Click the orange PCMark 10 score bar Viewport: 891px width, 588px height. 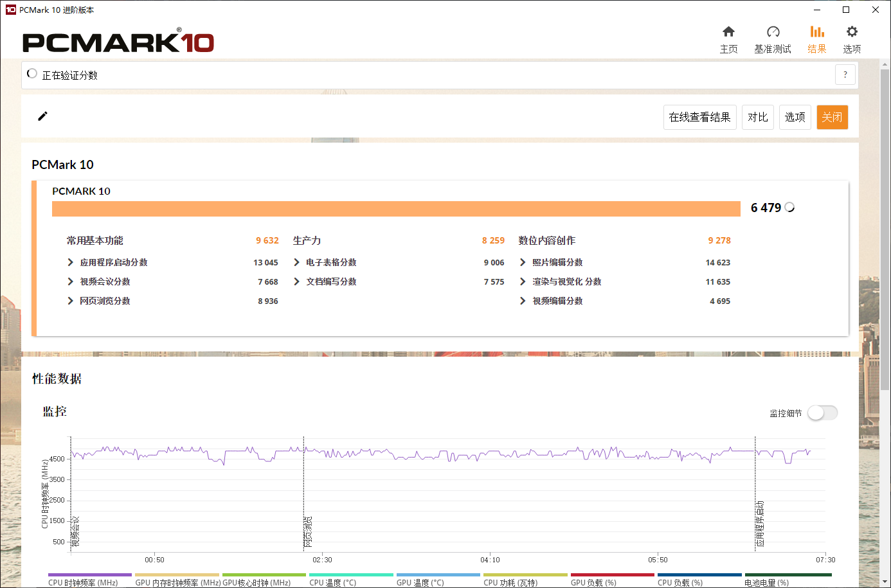396,209
